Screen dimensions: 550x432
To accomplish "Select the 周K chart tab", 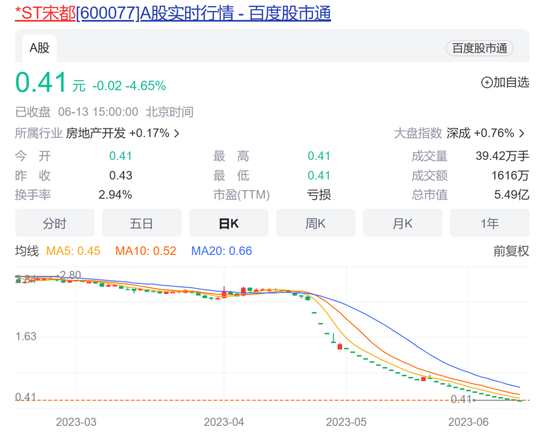I will 316,223.
